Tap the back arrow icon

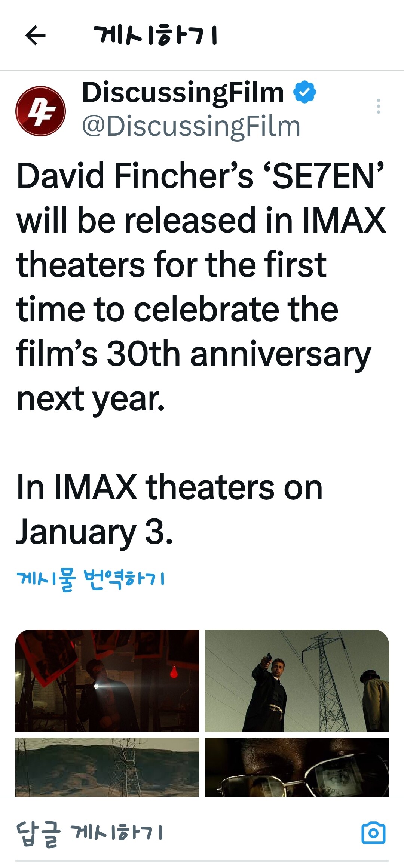coord(36,36)
